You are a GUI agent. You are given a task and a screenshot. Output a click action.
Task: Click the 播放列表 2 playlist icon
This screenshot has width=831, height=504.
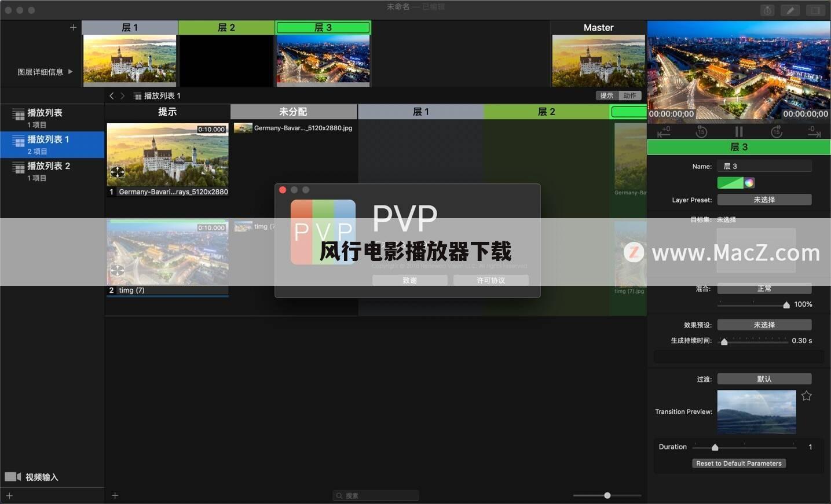point(19,168)
